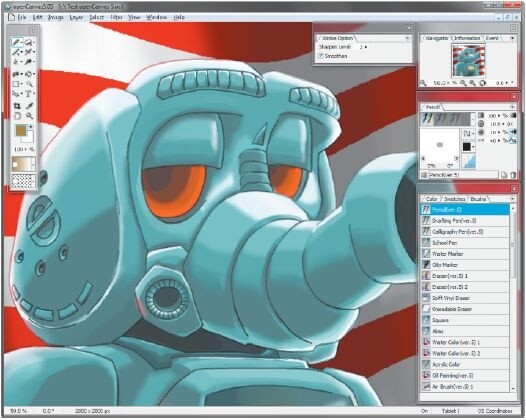Click the white background color swatch
526x420 pixels.
click(x=30, y=137)
